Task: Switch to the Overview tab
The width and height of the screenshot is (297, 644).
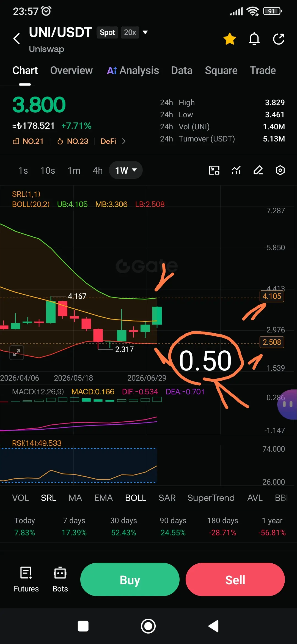Action: pos(71,70)
